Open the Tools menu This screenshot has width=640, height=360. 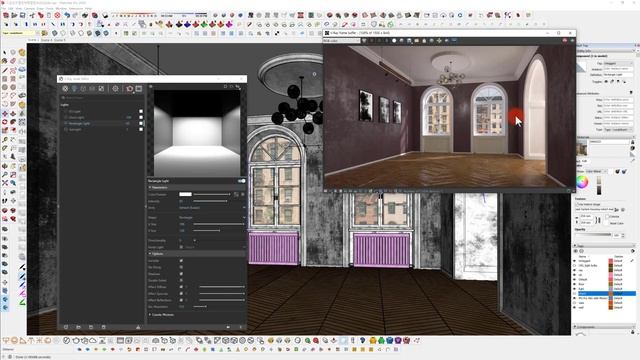coord(50,8)
